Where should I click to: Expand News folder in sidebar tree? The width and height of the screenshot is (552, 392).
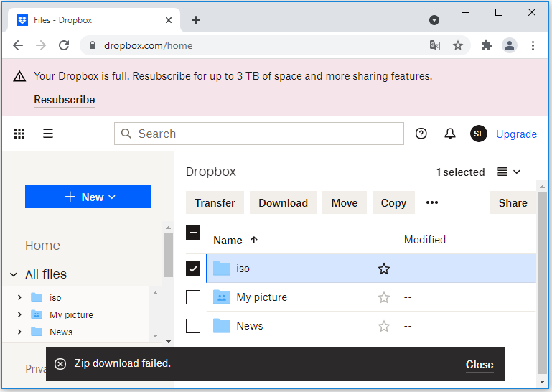19,332
